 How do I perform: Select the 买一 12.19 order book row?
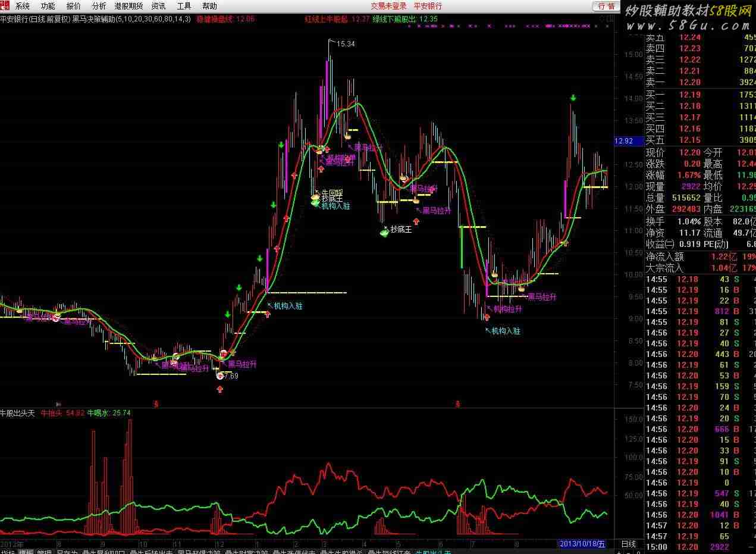pyautogui.click(x=701, y=95)
